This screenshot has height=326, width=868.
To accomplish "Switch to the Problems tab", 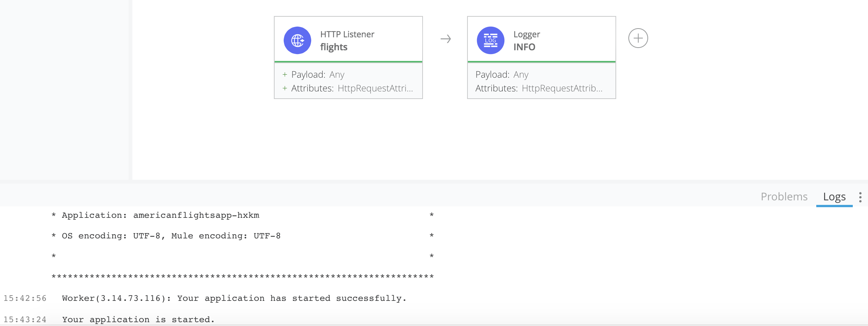I will [784, 197].
